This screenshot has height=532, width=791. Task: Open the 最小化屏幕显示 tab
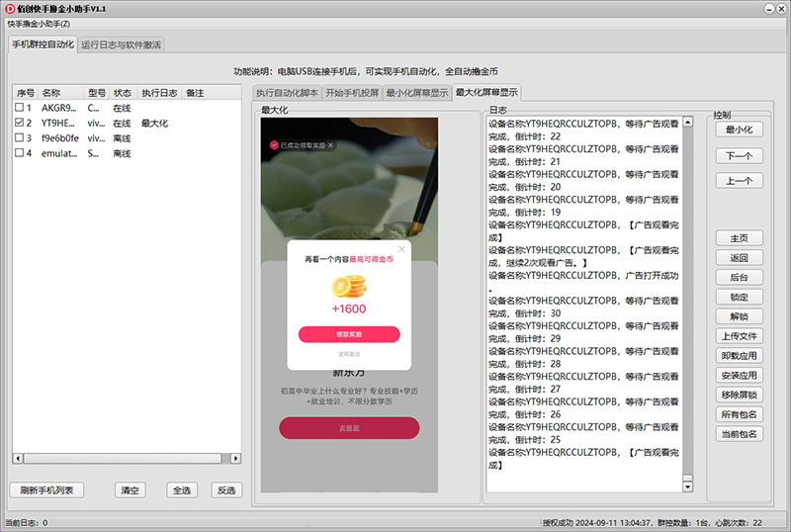coord(417,92)
